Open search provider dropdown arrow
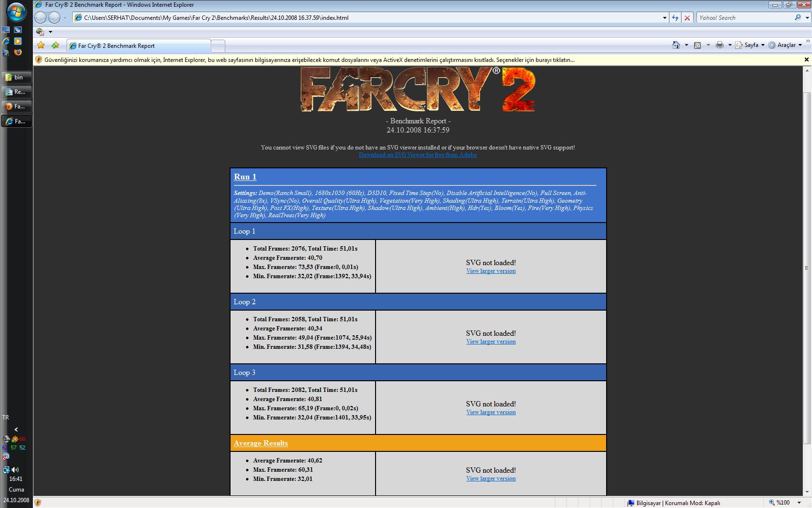The image size is (812, 508). 806,18
